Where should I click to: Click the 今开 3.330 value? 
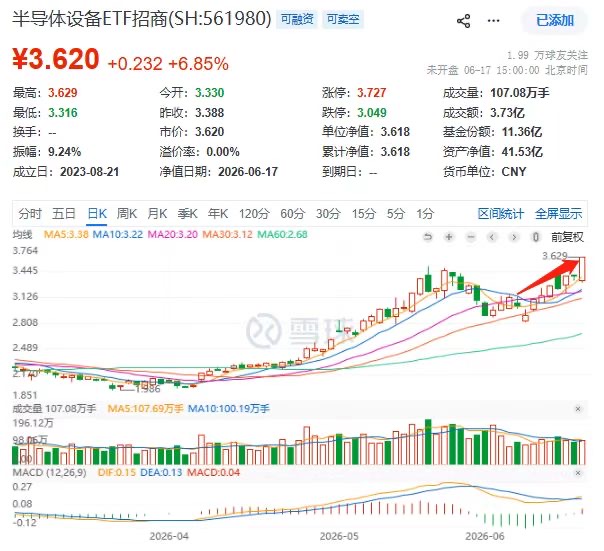pyautogui.click(x=209, y=93)
